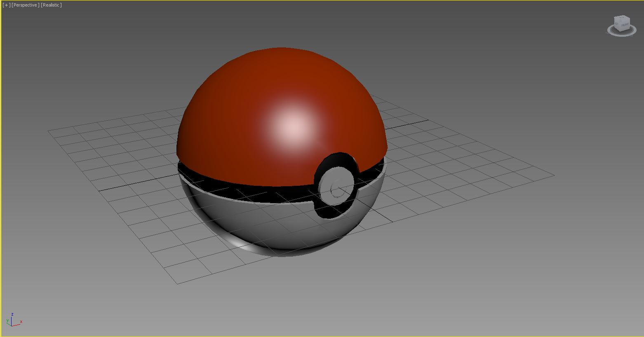Open the [Perspective] point-of-view viewport menu
This screenshot has height=337, width=644.
click(x=26, y=5)
